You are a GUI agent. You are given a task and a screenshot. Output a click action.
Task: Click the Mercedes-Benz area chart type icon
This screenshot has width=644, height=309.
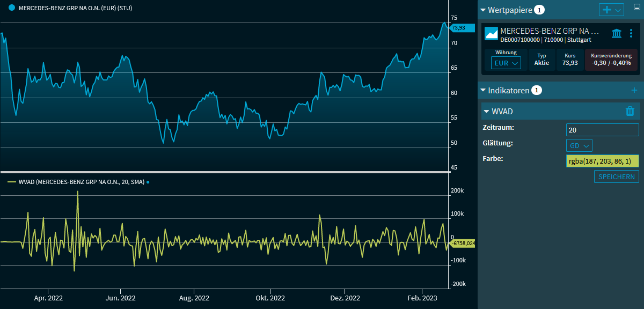pos(492,34)
